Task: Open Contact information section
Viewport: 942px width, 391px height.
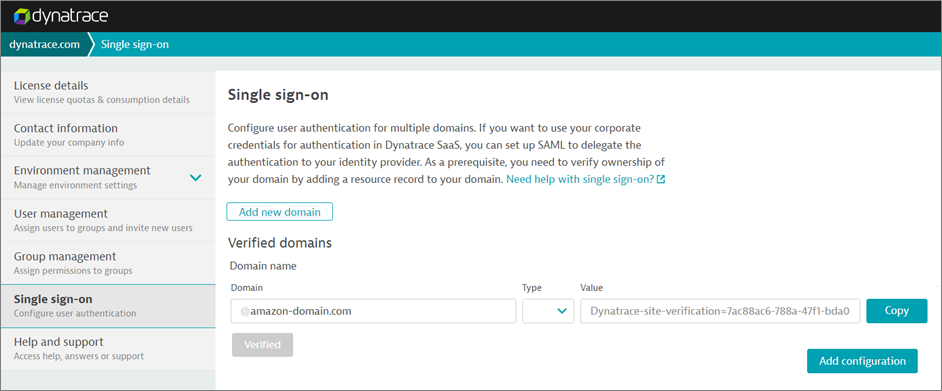Action: (108, 135)
